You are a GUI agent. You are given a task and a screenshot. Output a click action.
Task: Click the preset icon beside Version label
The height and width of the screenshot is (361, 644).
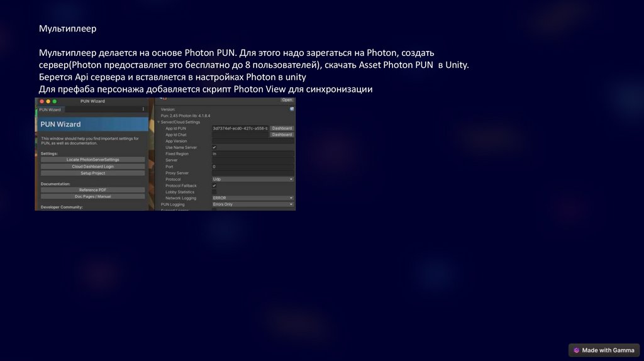[292, 109]
